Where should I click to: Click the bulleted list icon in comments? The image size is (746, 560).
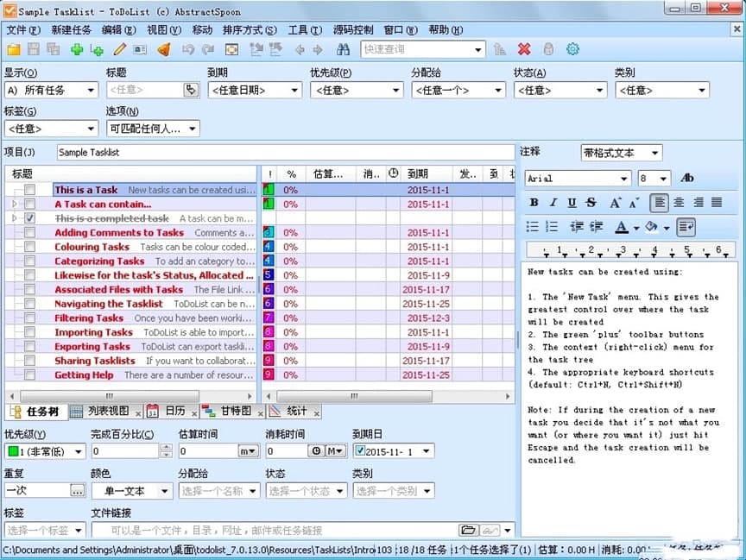pyautogui.click(x=534, y=227)
